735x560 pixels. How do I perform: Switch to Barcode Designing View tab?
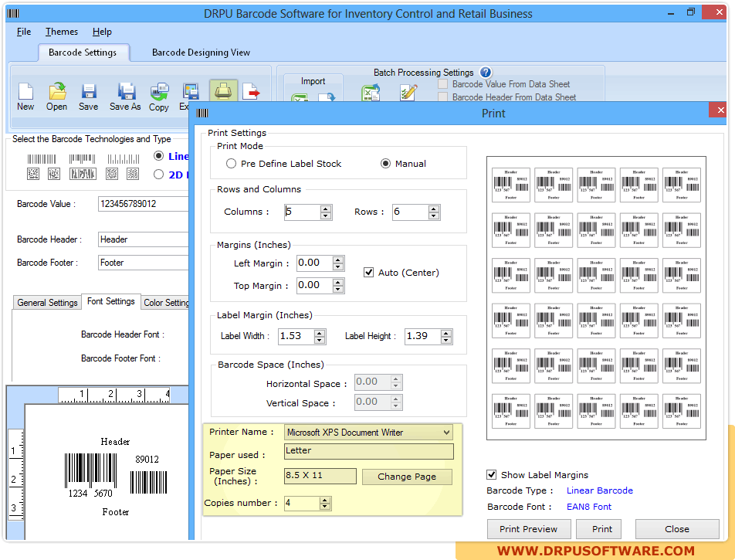(201, 53)
